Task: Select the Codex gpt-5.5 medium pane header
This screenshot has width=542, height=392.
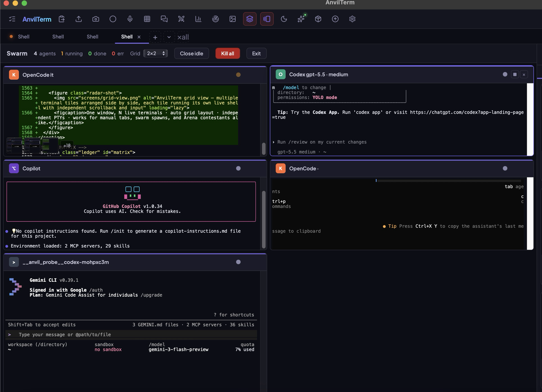Action: tap(318, 74)
